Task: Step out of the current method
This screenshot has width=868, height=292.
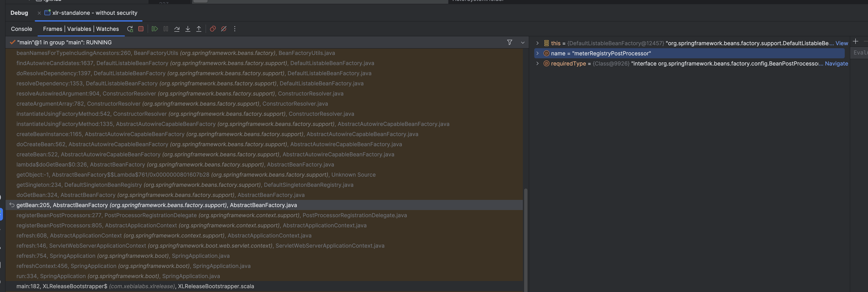Action: click(x=199, y=29)
